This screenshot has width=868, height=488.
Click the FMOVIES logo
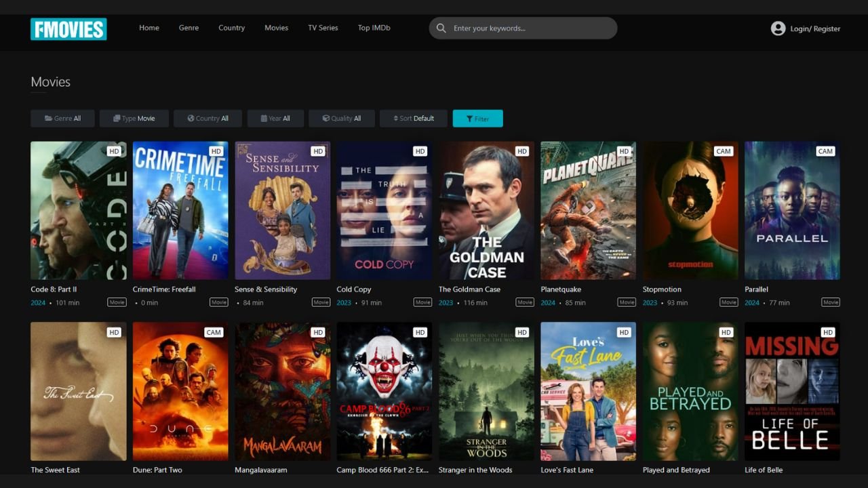(68, 28)
